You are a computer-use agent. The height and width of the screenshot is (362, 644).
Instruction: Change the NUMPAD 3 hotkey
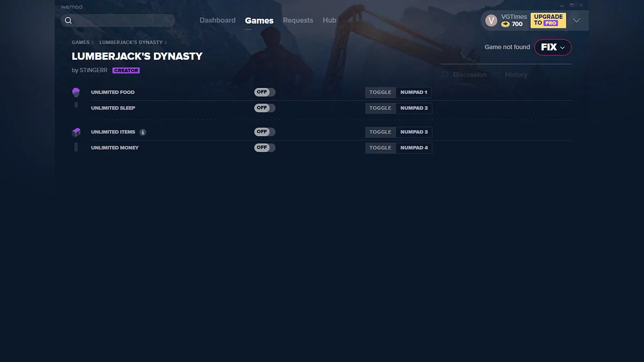click(x=414, y=132)
